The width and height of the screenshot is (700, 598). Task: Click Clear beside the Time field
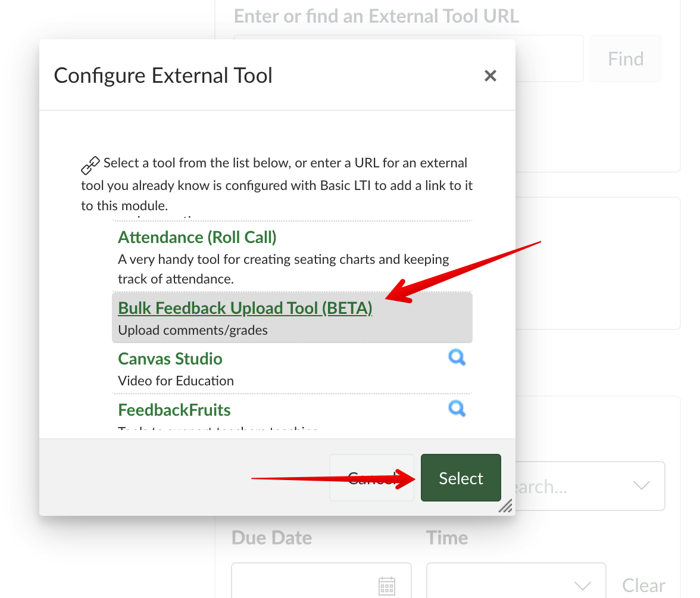pos(643,585)
